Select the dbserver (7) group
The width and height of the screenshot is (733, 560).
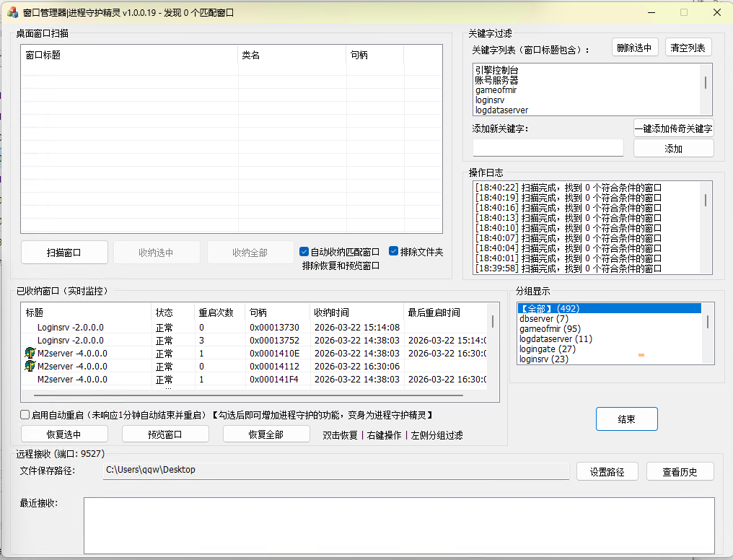coord(543,319)
